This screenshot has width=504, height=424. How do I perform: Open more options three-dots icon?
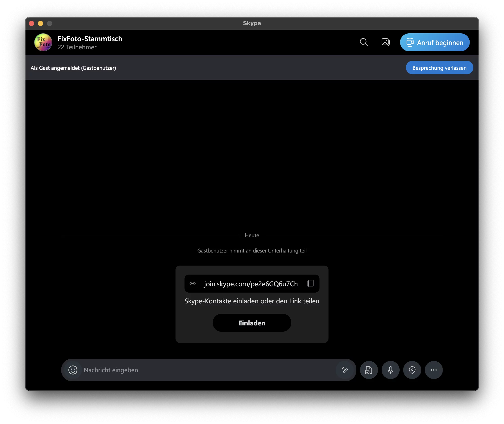[434, 370]
